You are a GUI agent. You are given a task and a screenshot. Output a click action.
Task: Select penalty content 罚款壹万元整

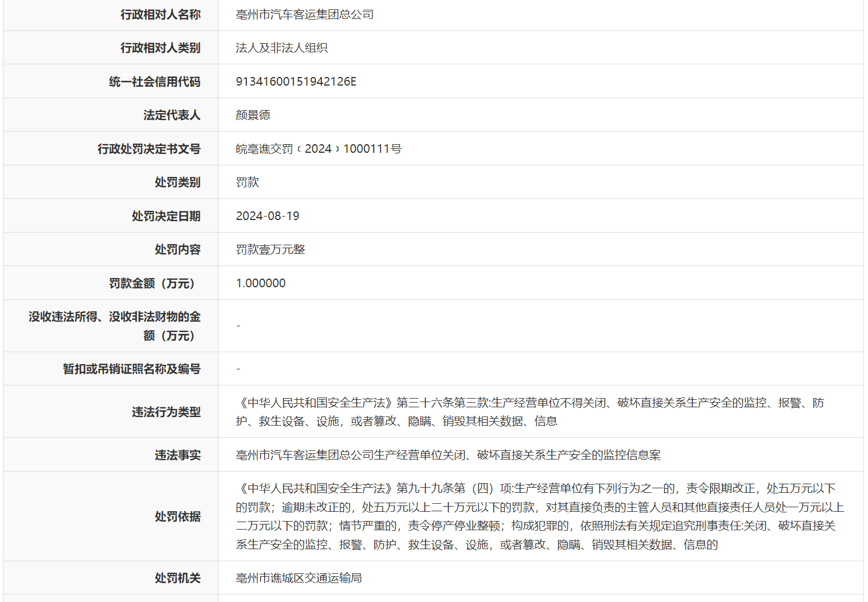tap(270, 249)
